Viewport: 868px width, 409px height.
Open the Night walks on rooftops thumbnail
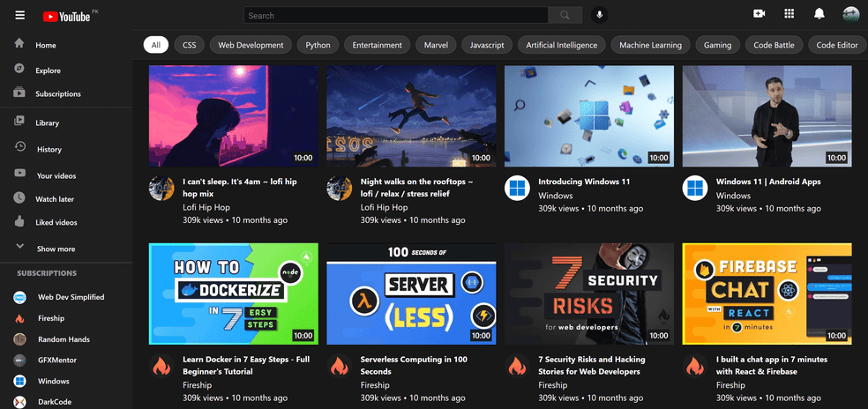411,116
